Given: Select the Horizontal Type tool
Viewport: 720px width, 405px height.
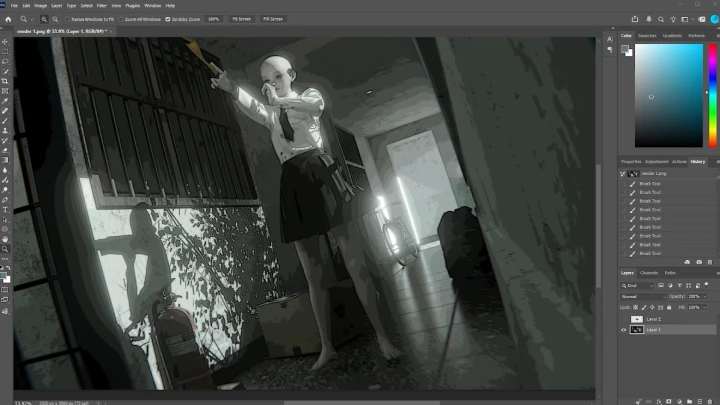Looking at the screenshot, I should [5, 209].
